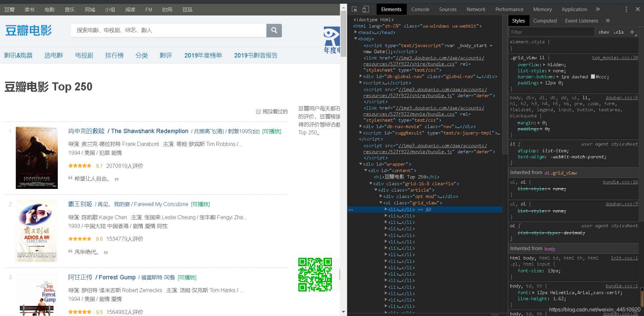Viewport: 644px width, 316px height.
Task: Click Shawshank Redemption poster thumbnail
Action: pos(37,158)
